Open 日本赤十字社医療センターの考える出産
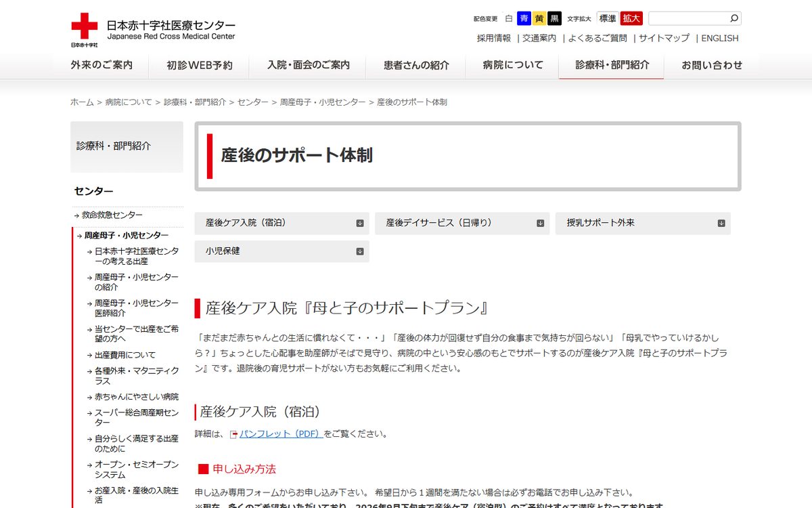This screenshot has width=812, height=508. [137, 256]
